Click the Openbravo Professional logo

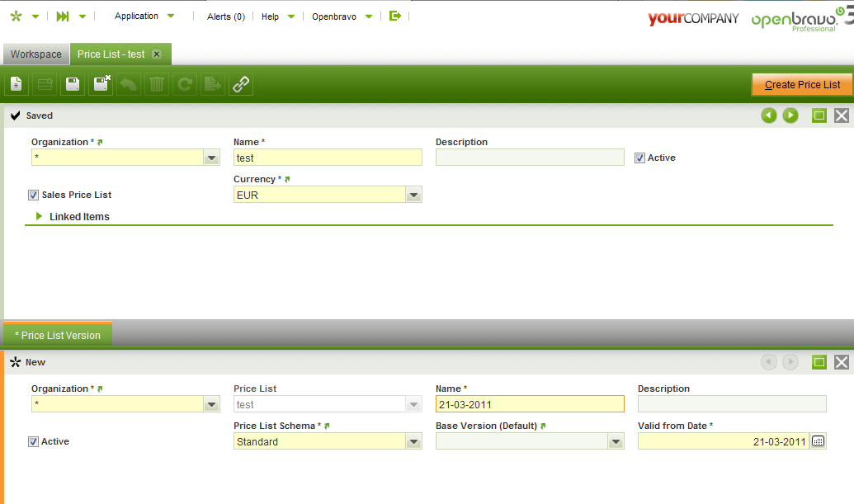tap(800, 20)
